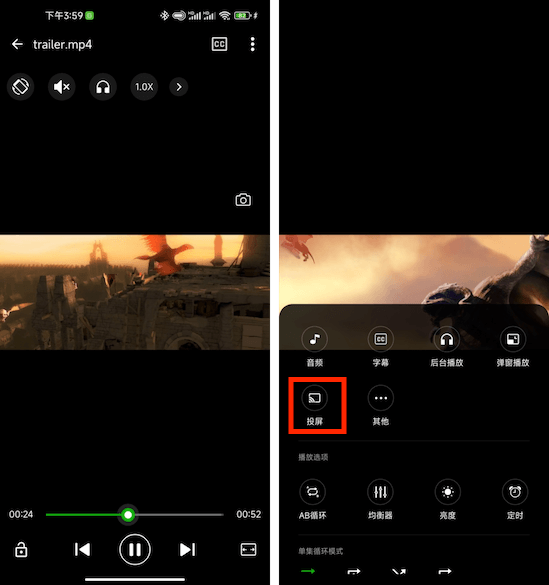The height and width of the screenshot is (585, 549).
Task: Click the total duration 00:52
Action: (248, 514)
